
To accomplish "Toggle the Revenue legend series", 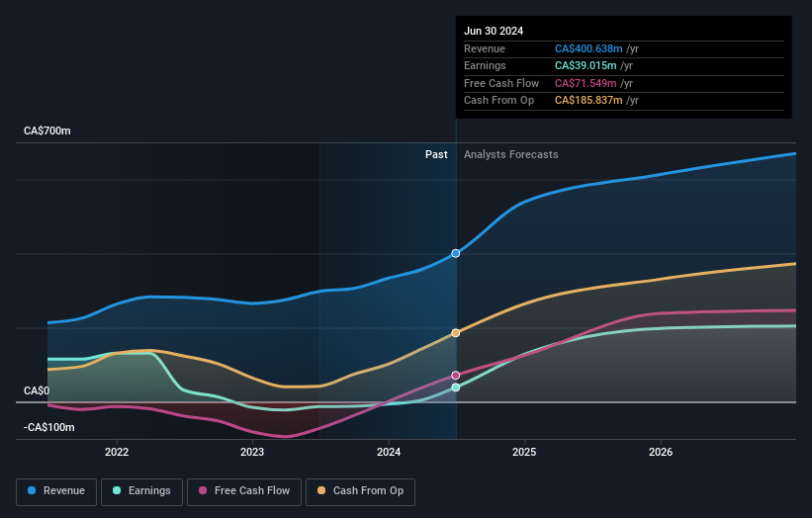I will [x=56, y=491].
